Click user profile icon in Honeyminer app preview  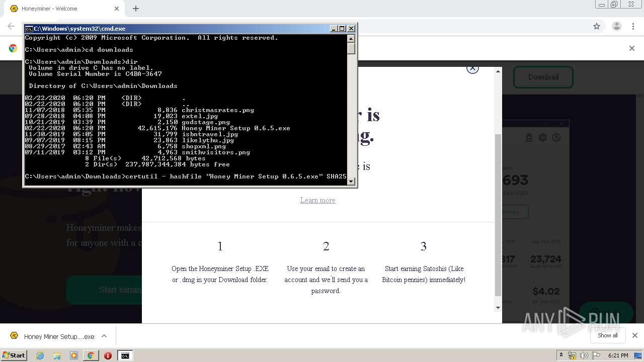(x=529, y=137)
